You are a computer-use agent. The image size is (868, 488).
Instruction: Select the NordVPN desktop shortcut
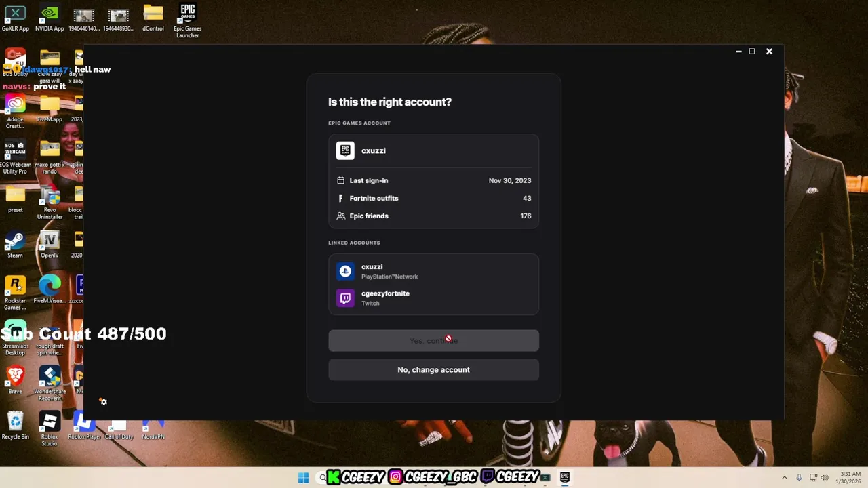tap(153, 426)
